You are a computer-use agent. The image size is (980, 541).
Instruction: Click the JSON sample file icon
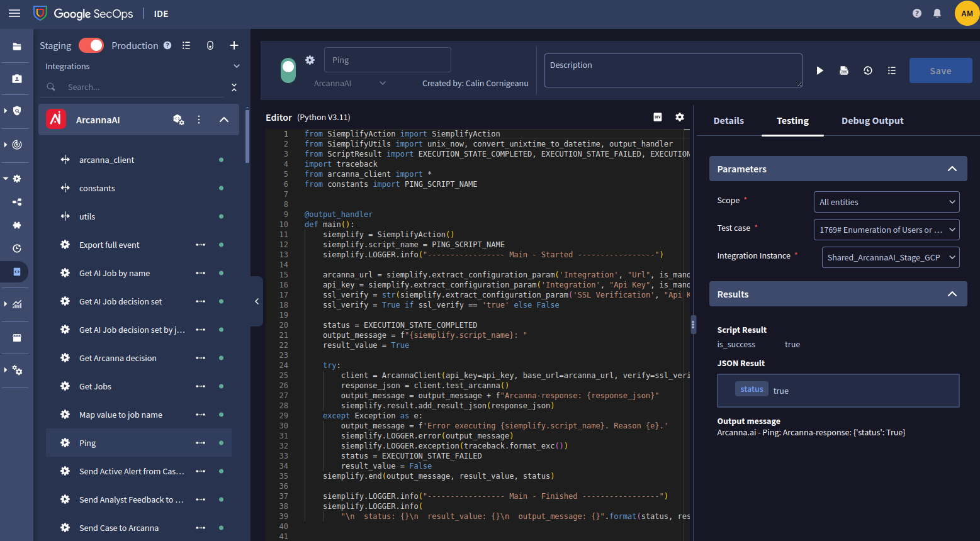(844, 70)
